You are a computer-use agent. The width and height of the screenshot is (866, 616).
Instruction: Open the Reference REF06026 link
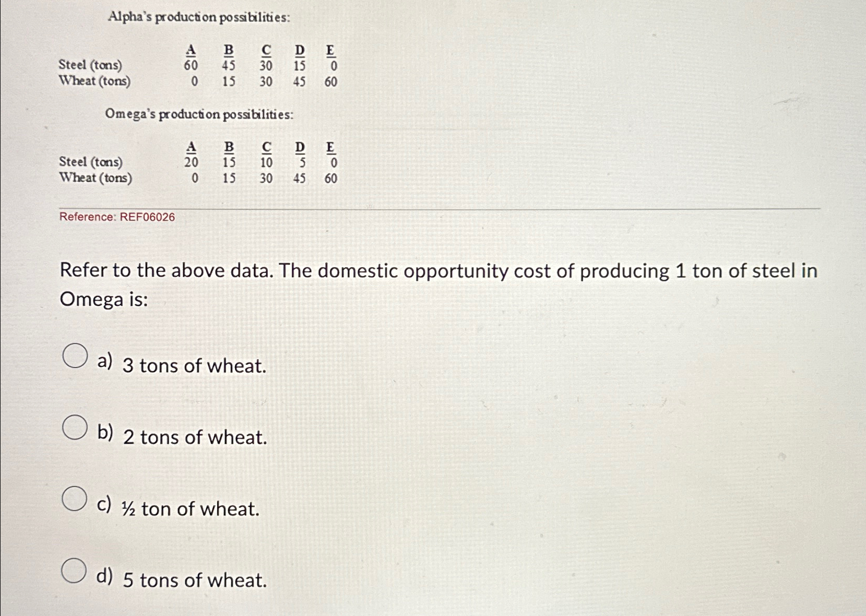(x=117, y=217)
